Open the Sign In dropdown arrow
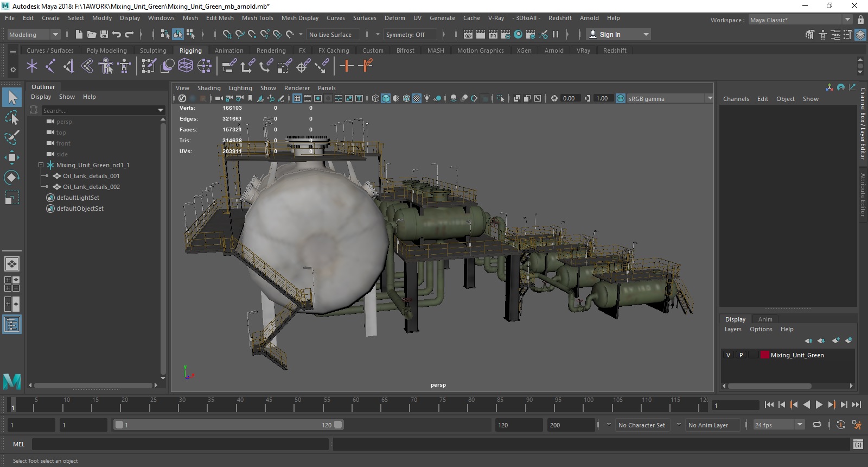The image size is (868, 467). [646, 35]
